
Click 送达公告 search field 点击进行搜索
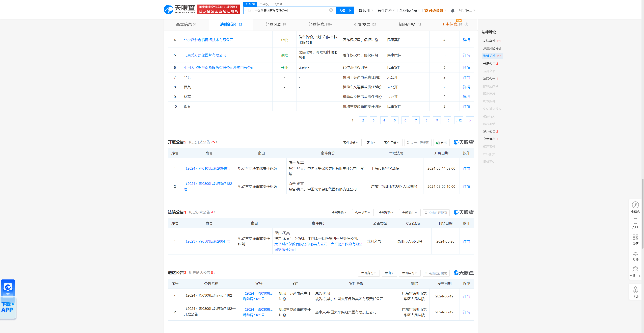pyautogui.click(x=436, y=273)
